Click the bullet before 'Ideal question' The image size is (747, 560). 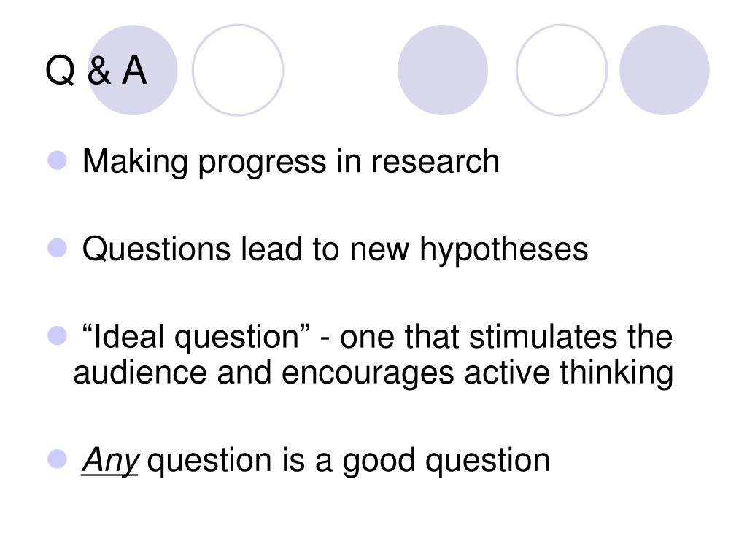(x=57, y=335)
